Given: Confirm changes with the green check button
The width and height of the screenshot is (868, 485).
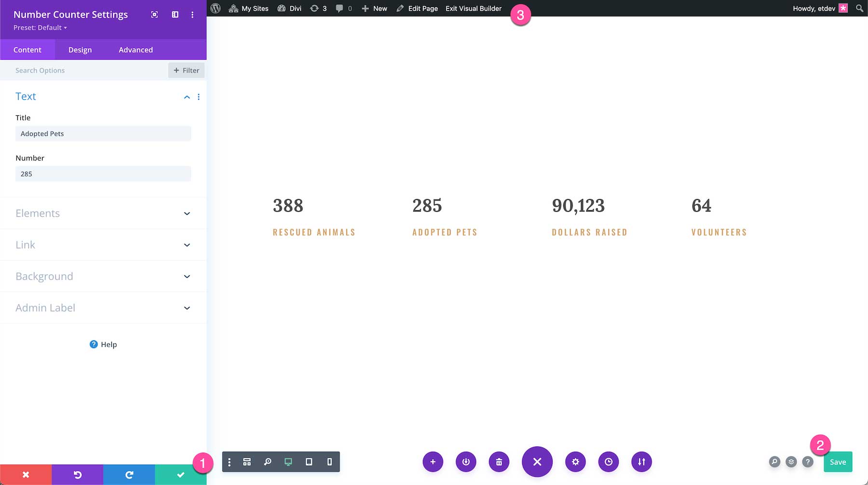Looking at the screenshot, I should point(181,475).
